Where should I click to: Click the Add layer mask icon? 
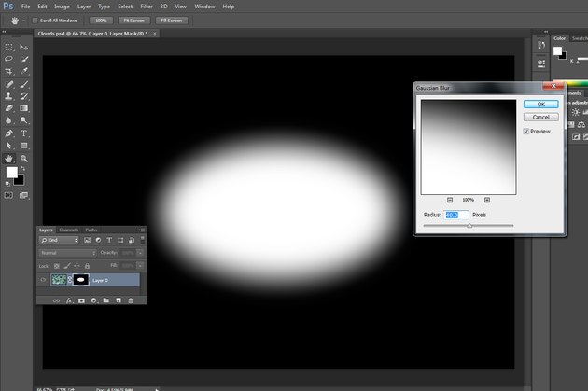81,300
